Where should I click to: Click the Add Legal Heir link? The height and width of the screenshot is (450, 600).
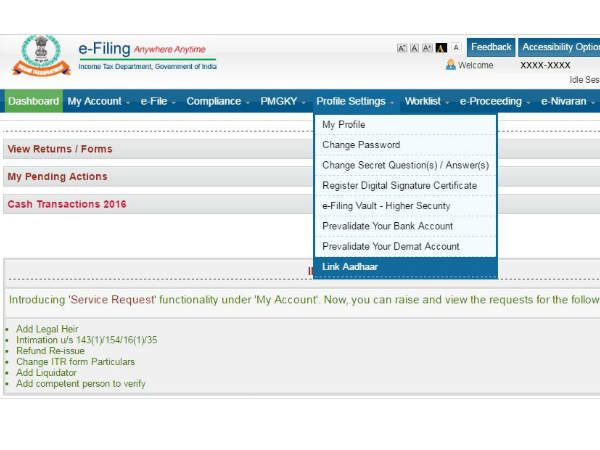47,329
